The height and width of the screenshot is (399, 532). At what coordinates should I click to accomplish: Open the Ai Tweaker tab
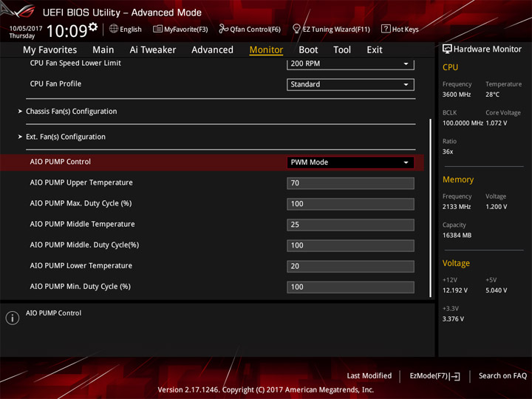153,50
